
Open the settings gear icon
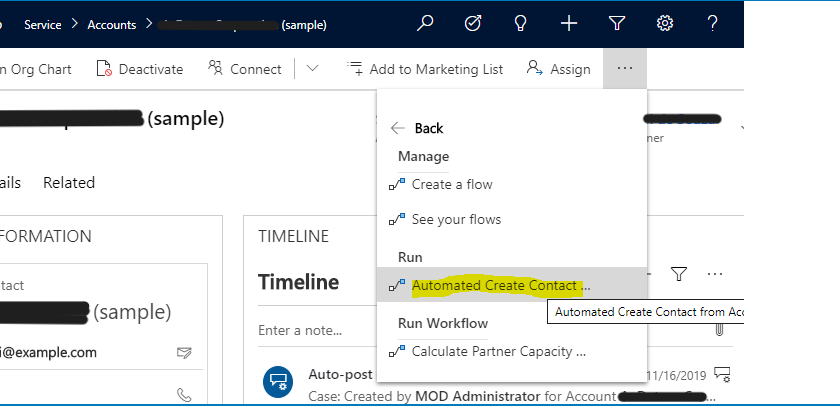pos(664,24)
